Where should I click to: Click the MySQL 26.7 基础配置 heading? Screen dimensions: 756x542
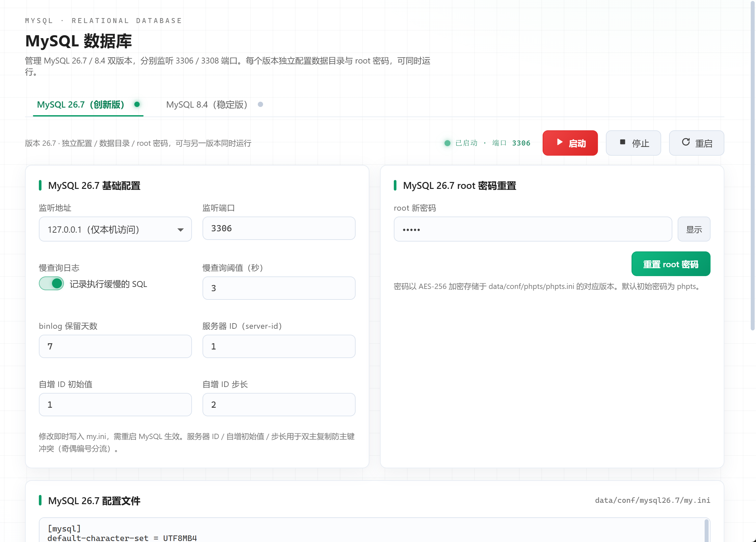(x=94, y=186)
